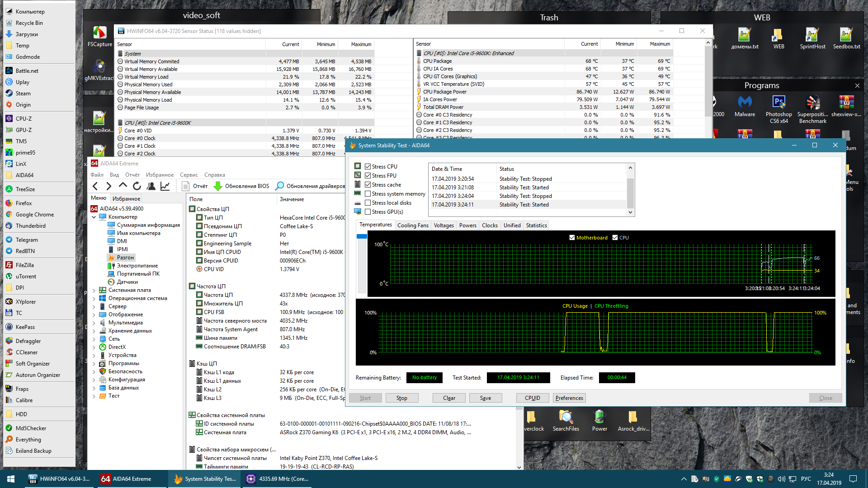Click the AIDA64 refresh toolbar icon

(137, 186)
